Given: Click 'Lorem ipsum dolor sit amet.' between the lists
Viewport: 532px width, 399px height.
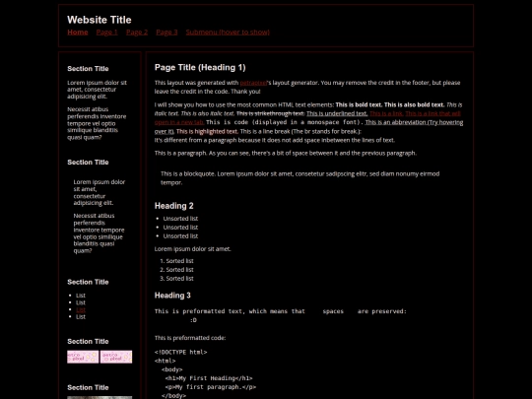Looking at the screenshot, I should tap(193, 249).
